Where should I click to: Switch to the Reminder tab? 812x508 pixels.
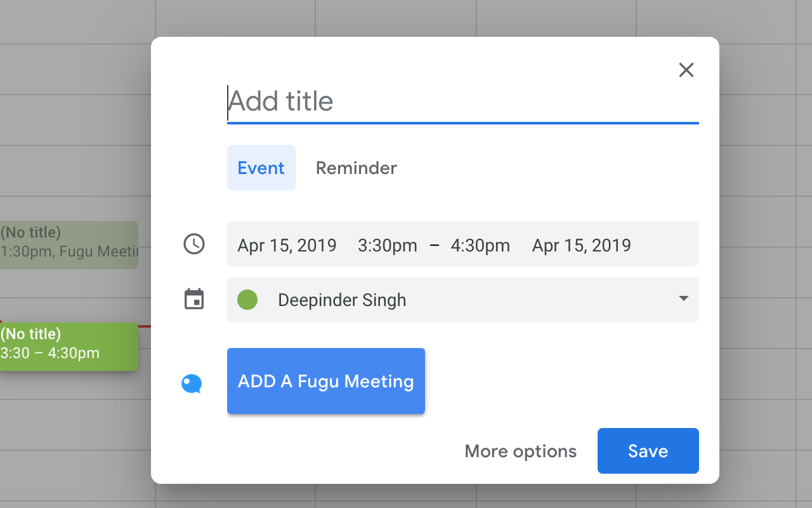point(356,168)
